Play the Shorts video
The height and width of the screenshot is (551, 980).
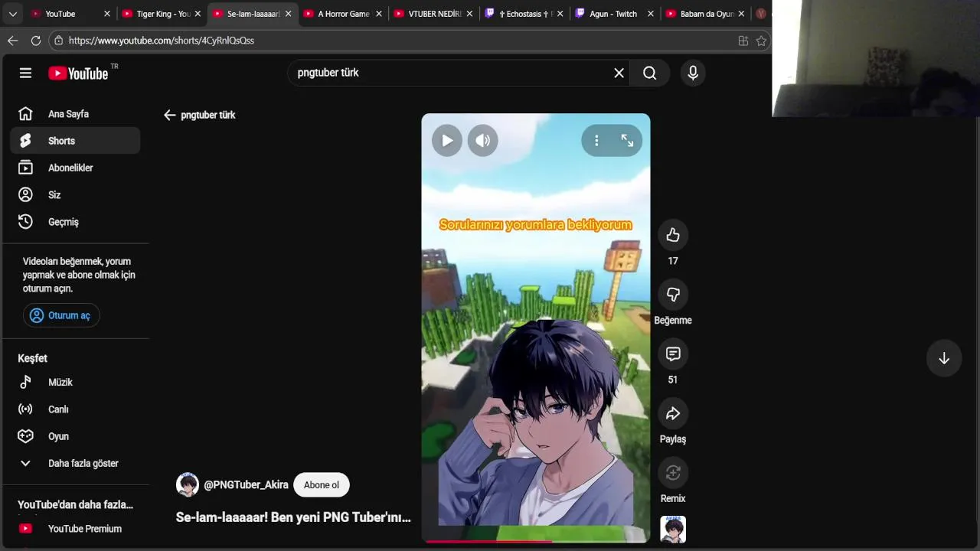(447, 141)
